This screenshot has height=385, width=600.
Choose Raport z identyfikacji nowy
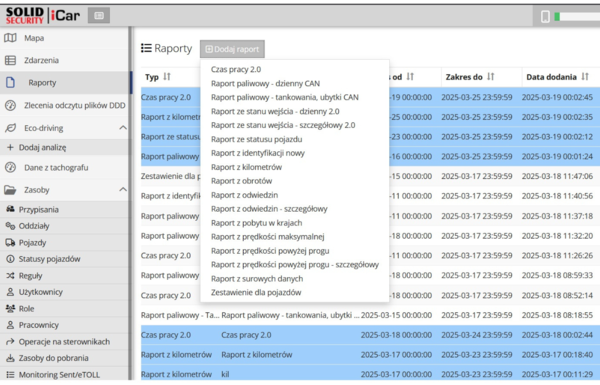coord(258,153)
